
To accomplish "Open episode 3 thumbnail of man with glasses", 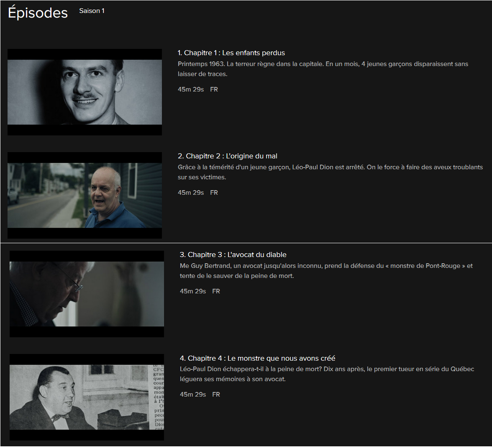I will point(87,294).
